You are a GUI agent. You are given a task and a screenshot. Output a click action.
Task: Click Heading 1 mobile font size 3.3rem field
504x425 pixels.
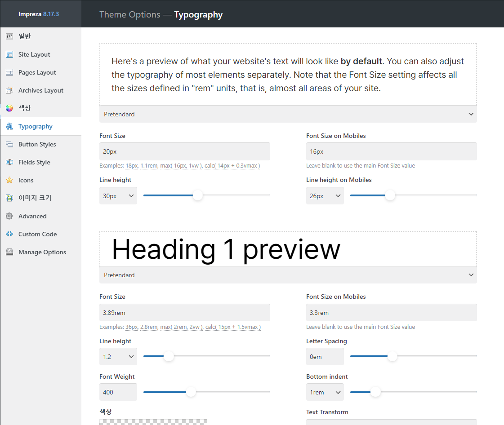tap(391, 313)
